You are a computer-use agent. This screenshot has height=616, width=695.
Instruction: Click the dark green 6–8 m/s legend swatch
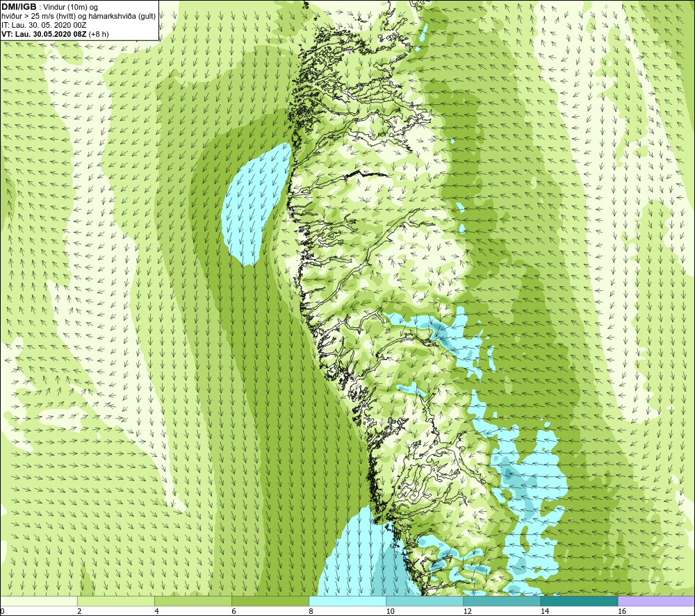270,601
